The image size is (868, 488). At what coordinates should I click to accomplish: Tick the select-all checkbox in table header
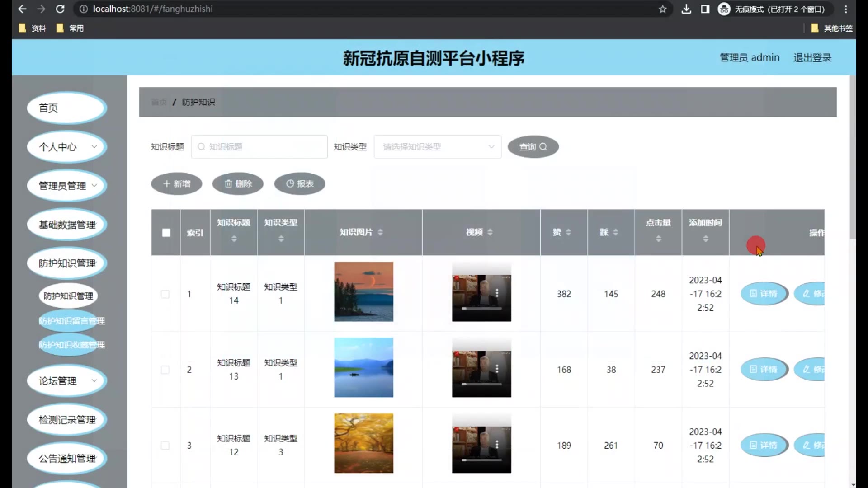(x=166, y=233)
